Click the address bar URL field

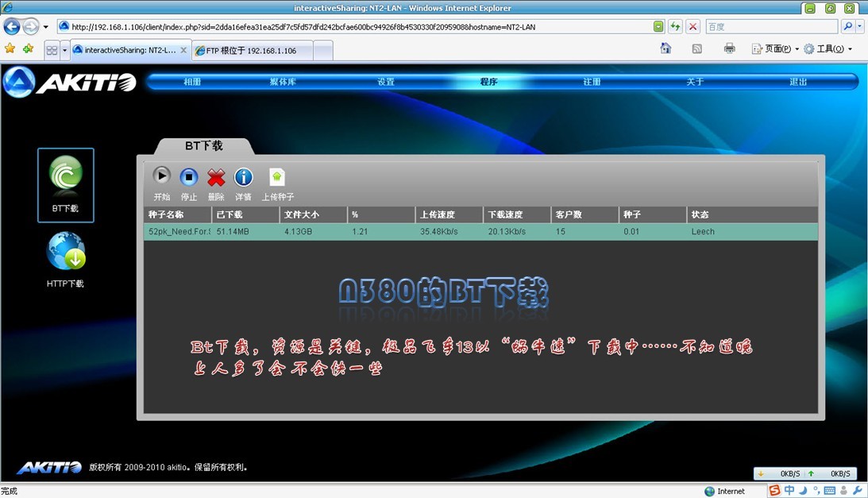click(x=354, y=26)
